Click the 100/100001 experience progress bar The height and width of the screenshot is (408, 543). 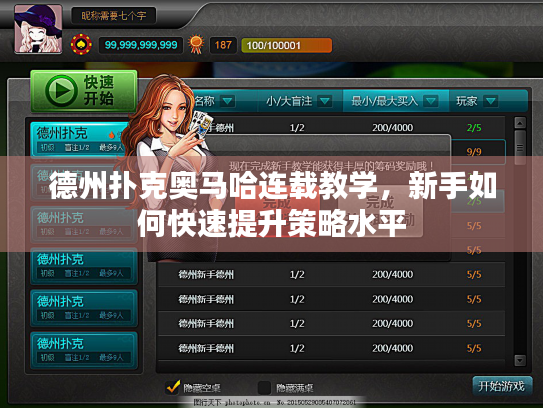286,45
